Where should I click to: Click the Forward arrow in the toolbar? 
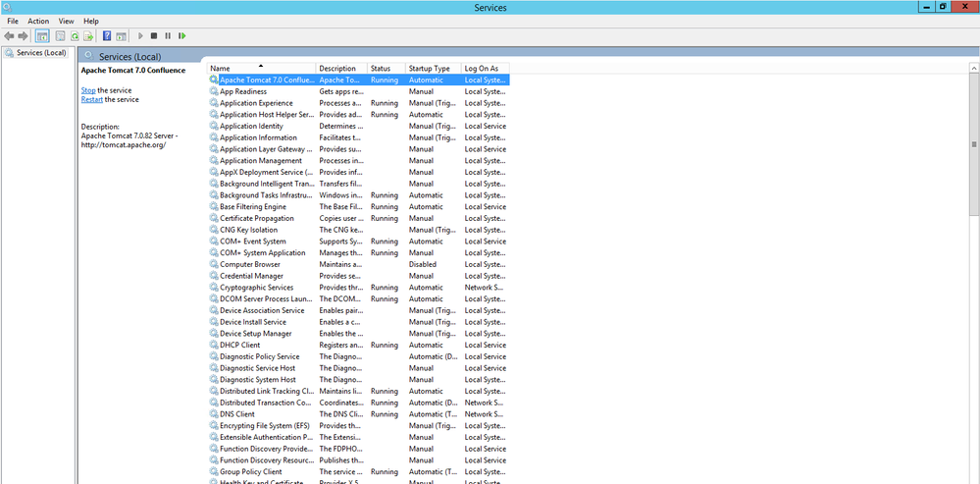[x=24, y=36]
